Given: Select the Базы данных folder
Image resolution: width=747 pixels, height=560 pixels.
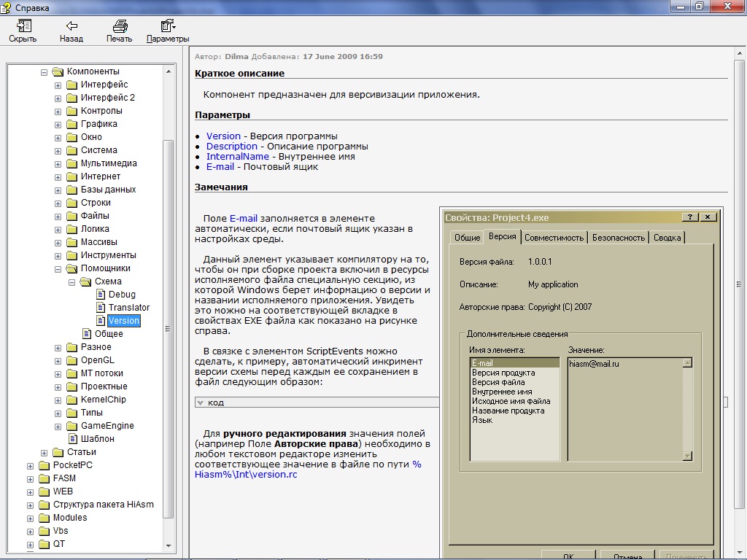Looking at the screenshot, I should point(108,190).
